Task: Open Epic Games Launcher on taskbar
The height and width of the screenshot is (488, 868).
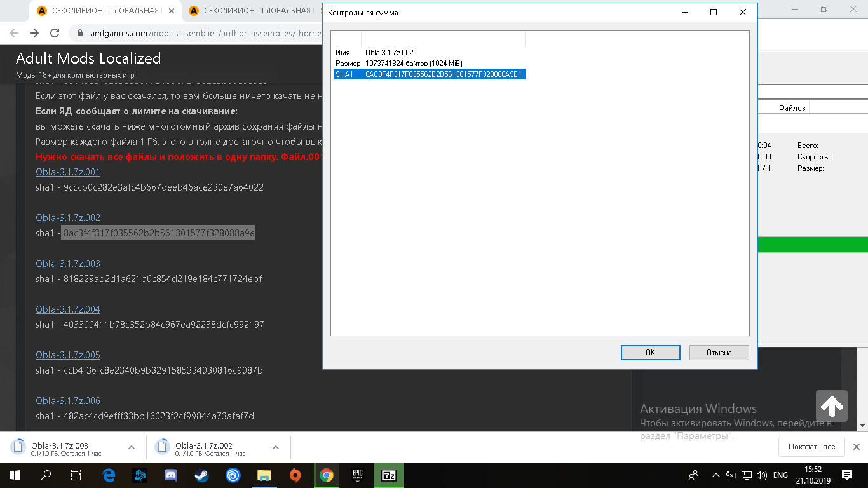Action: pyautogui.click(x=357, y=475)
